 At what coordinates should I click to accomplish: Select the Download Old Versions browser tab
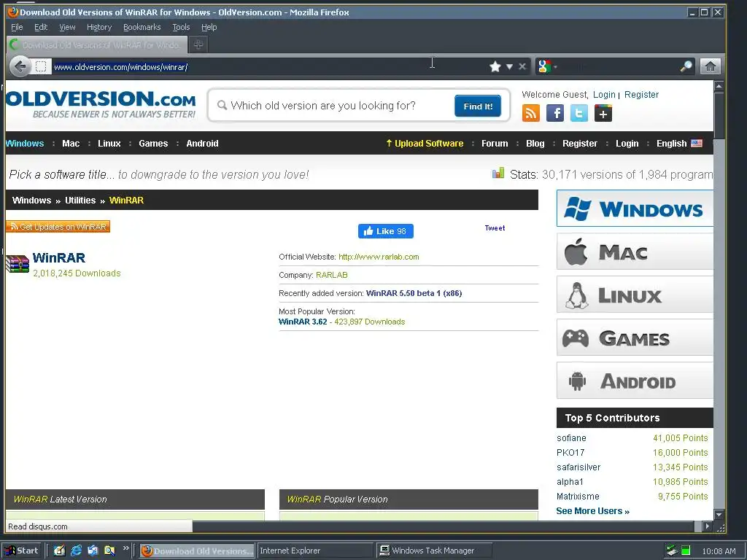point(97,44)
